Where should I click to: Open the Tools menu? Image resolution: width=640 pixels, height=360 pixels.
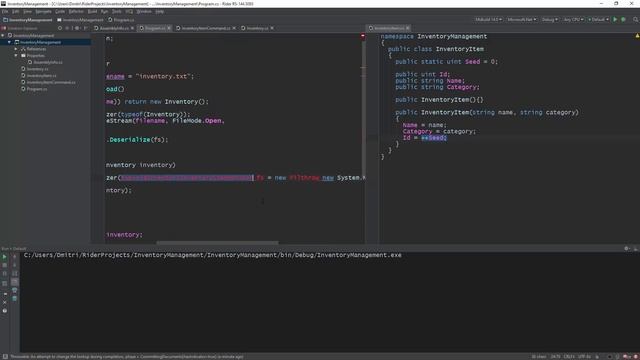click(117, 11)
